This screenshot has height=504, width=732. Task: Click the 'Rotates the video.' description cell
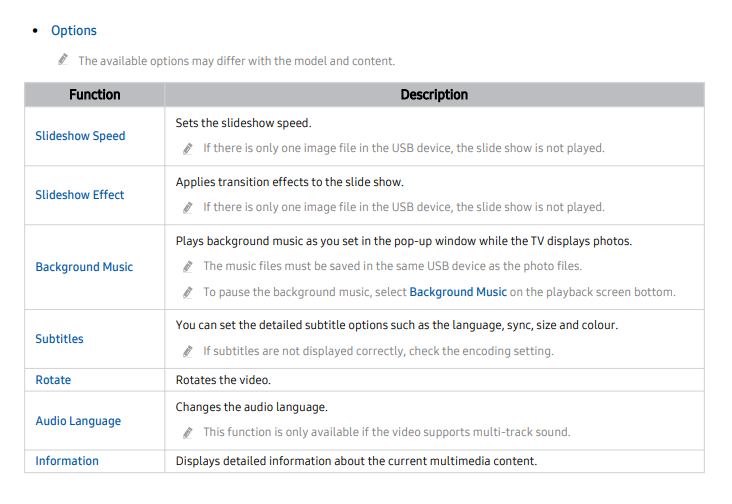(434, 380)
